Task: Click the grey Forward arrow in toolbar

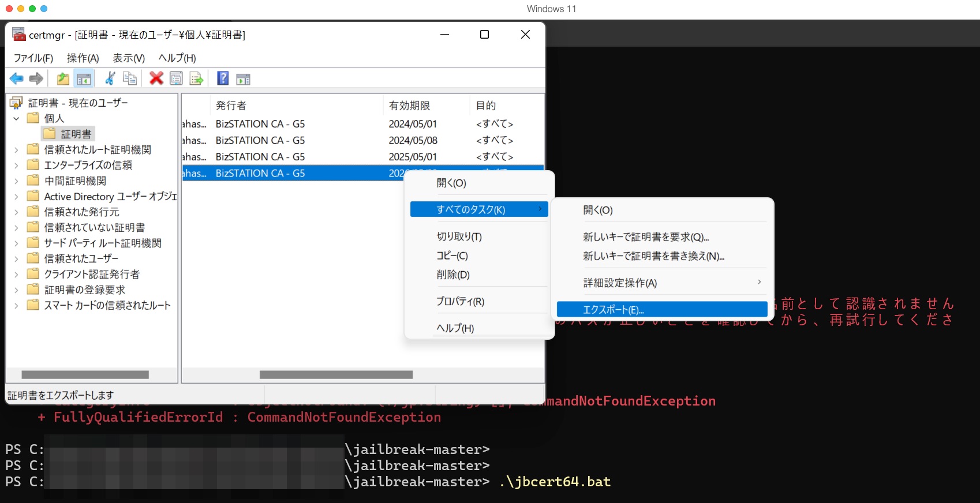Action: [36, 78]
